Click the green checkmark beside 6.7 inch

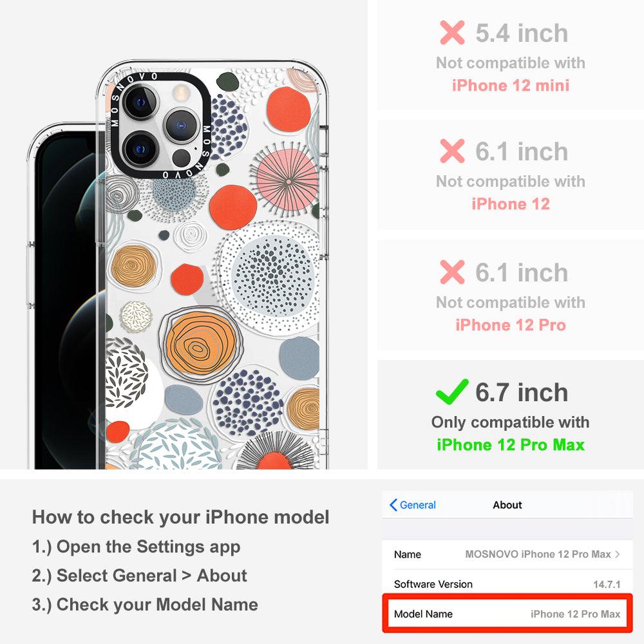(452, 392)
